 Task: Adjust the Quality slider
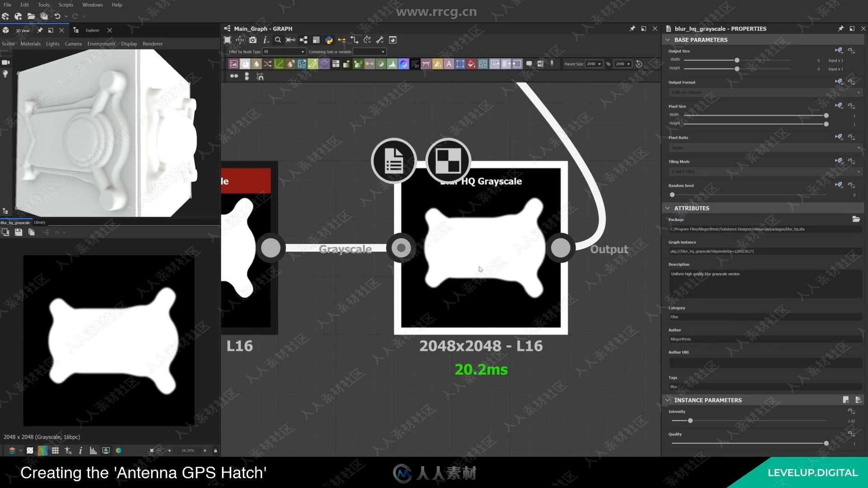pos(749,443)
